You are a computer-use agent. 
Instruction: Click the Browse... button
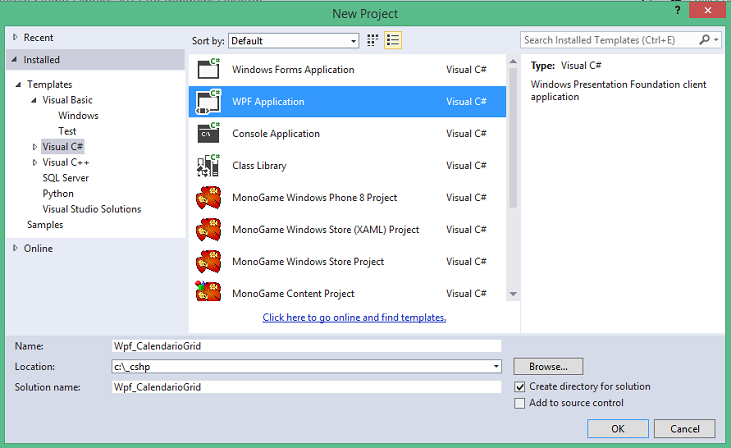point(548,366)
